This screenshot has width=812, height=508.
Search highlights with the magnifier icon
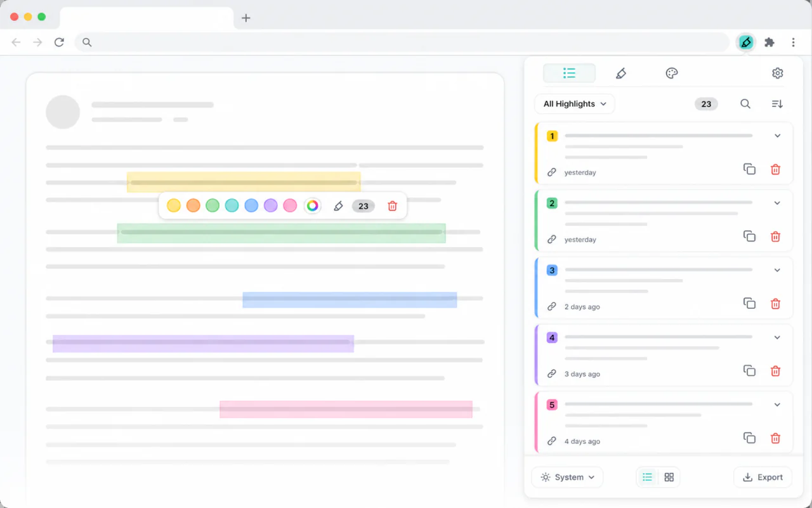(x=745, y=104)
